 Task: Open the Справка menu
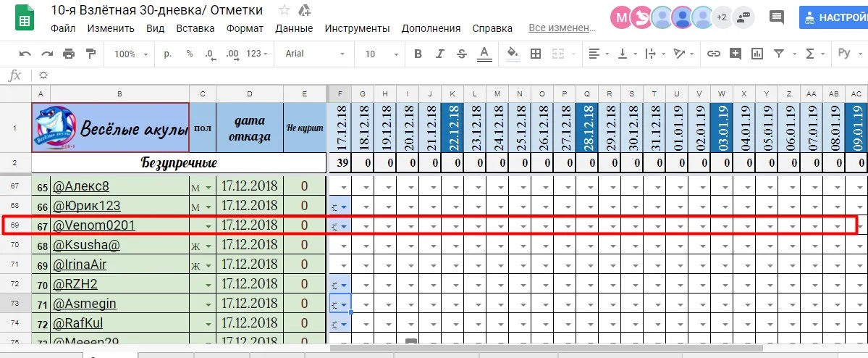(492, 28)
